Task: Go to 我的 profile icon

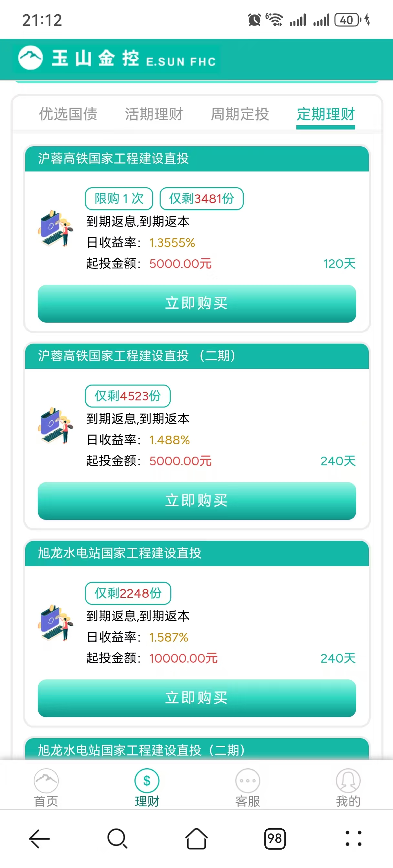Action: 348,780
